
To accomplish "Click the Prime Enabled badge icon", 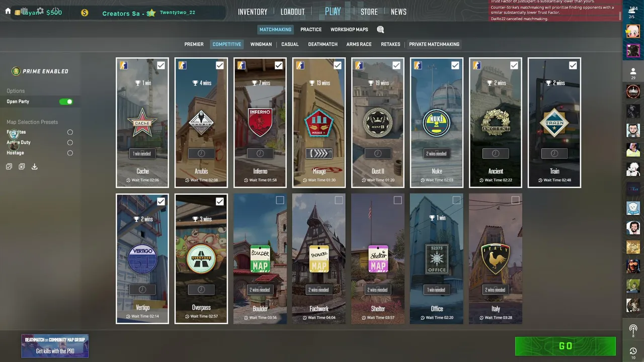I will [16, 71].
